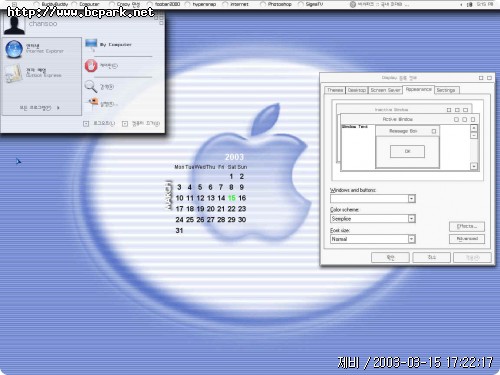Screen dimensions: 500x375
Task: Click the 2003 year label on calendar
Action: pyautogui.click(x=234, y=157)
